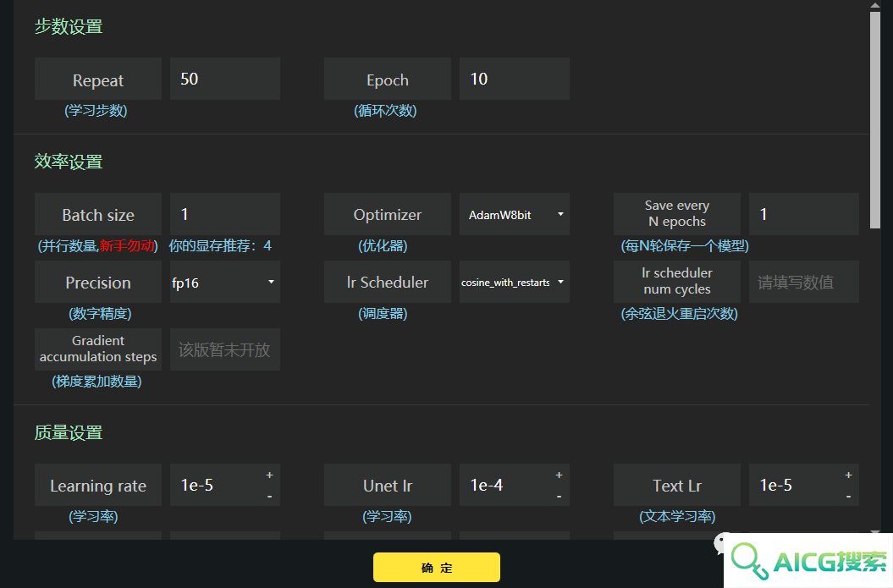The width and height of the screenshot is (893, 588).
Task: Decrease Learning rate with the minus stepper
Action: pyautogui.click(x=269, y=497)
